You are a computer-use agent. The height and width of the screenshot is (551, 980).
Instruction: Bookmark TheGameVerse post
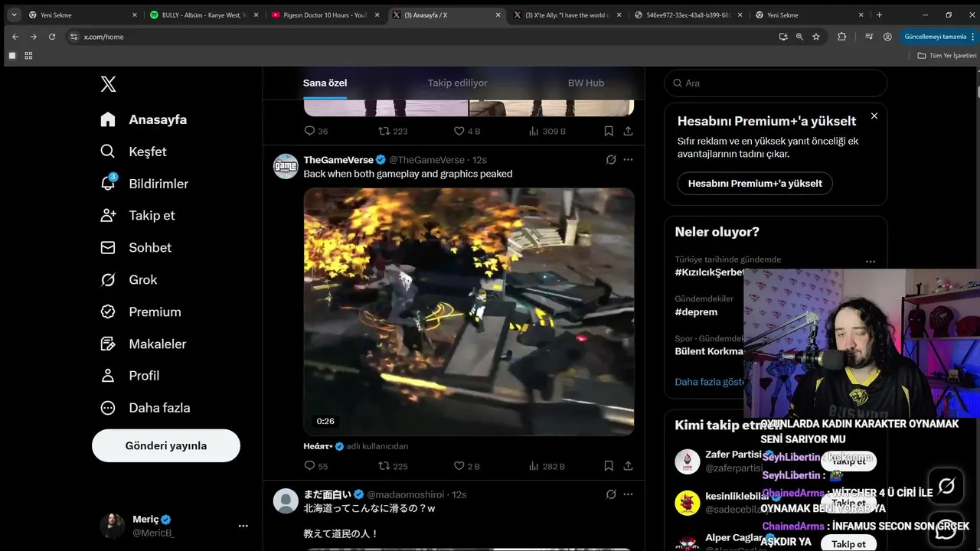(609, 466)
